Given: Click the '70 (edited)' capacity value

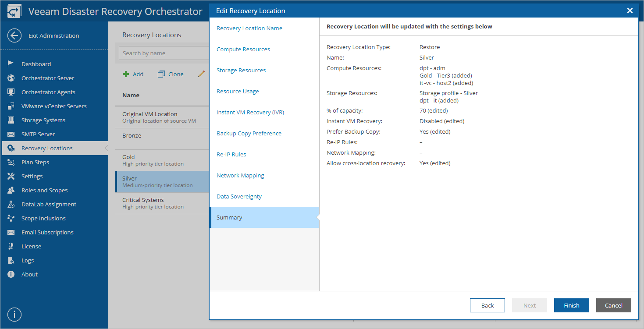Looking at the screenshot, I should click(x=434, y=110).
